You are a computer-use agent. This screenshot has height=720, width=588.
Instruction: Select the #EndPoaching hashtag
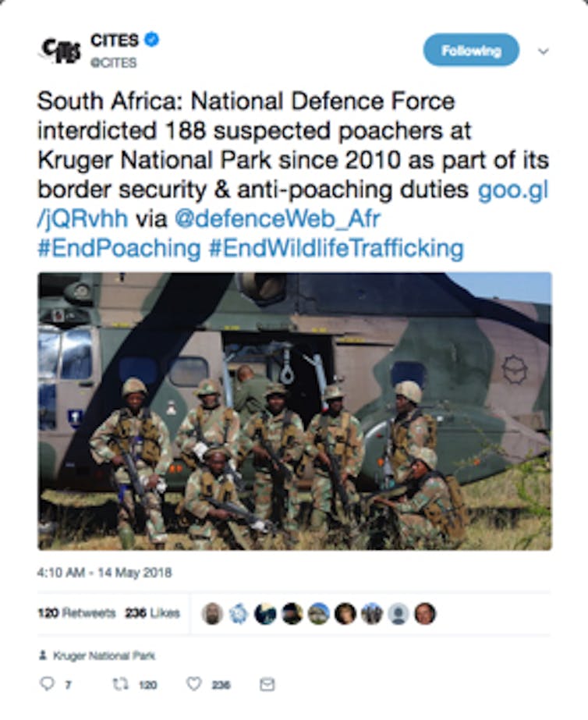coord(119,248)
